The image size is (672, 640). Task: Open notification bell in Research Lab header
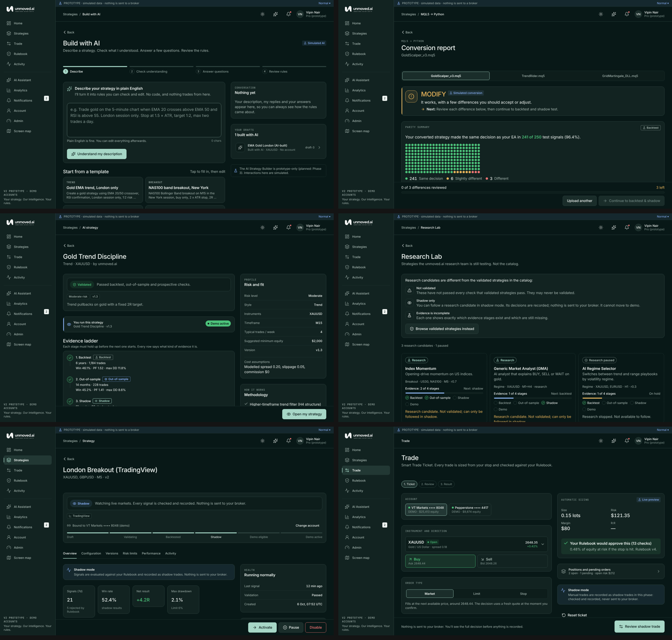627,228
